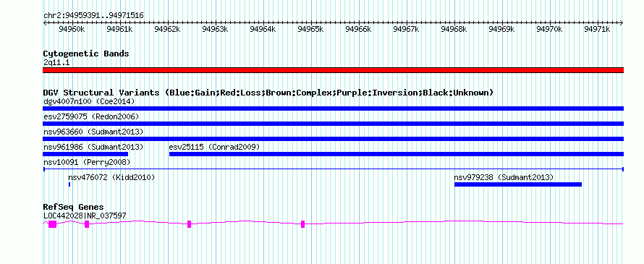Viewport: 644px width, 264px height.
Task: Click the 94971k ruler tick label
Action: pos(597,29)
